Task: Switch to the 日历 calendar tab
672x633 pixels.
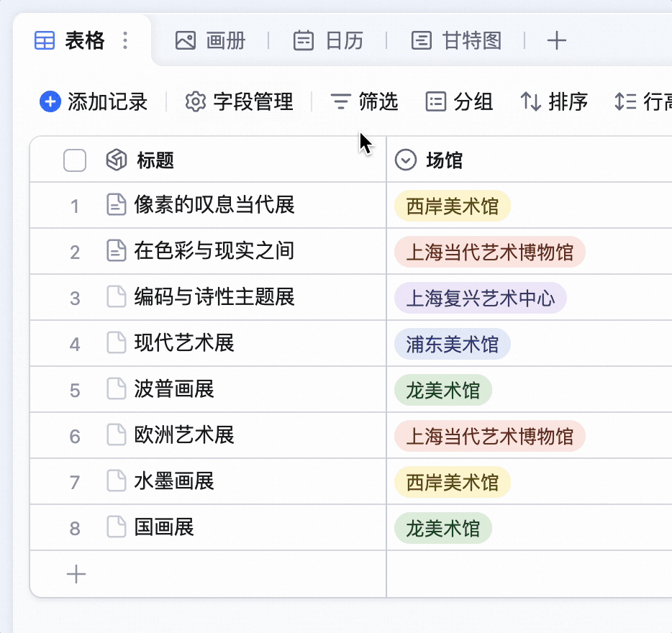Action: coord(328,41)
